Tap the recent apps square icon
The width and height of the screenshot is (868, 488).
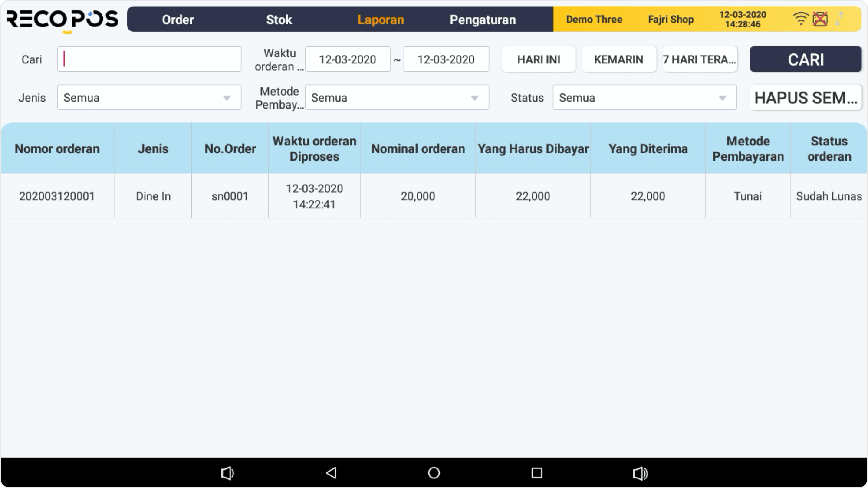537,473
